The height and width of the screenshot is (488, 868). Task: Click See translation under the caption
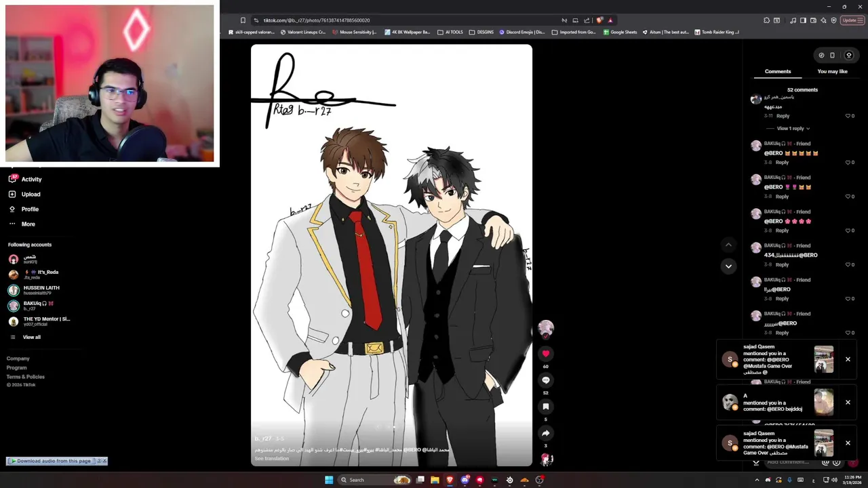point(272,459)
